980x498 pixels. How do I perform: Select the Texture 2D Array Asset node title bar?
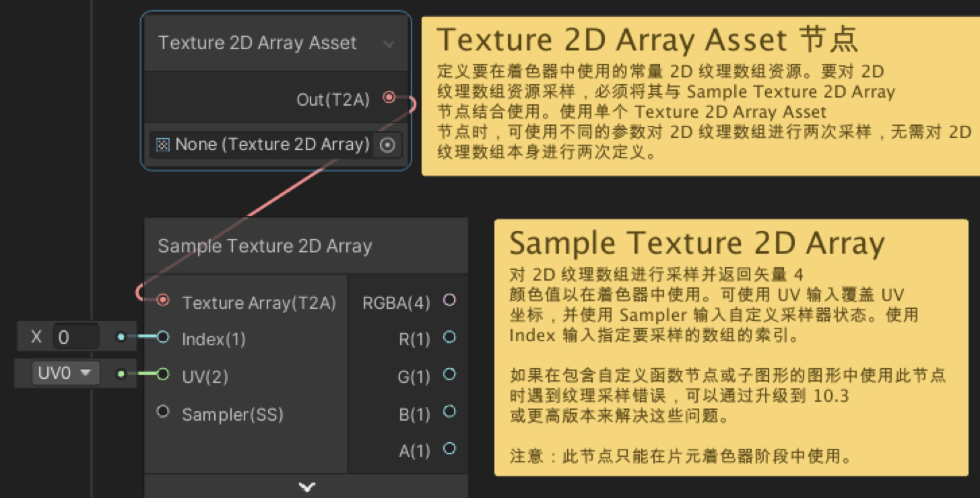pos(256,42)
